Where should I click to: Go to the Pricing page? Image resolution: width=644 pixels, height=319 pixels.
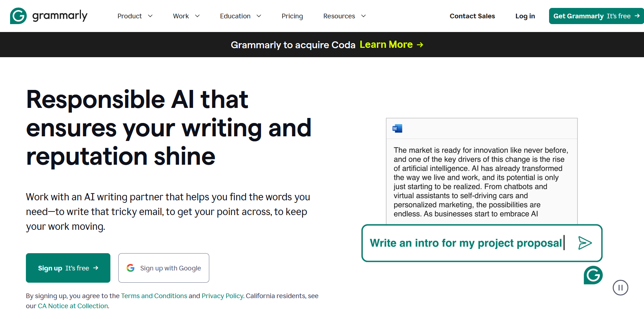[x=292, y=16]
